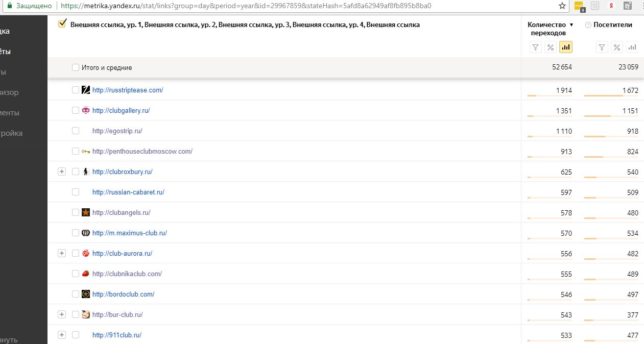Click the '1 351' transitions cell

pos(564,111)
